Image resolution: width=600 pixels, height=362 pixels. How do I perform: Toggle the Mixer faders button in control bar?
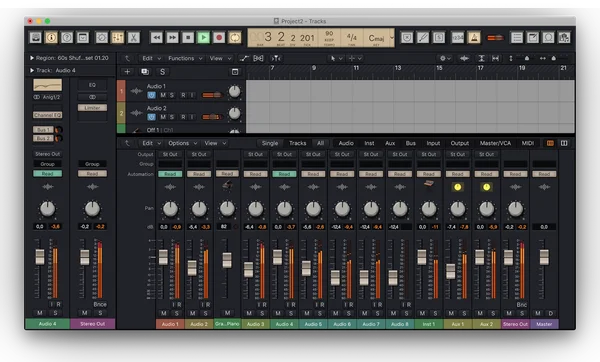click(117, 38)
